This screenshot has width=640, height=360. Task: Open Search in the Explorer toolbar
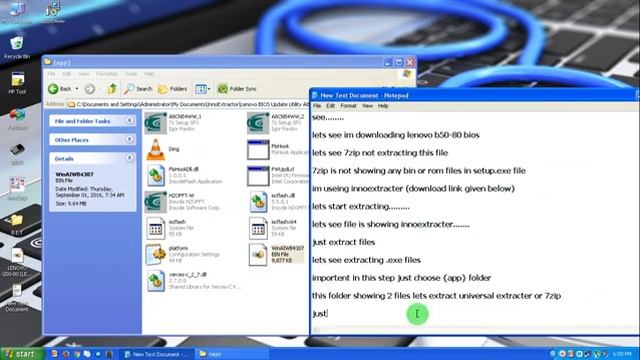tap(138, 89)
